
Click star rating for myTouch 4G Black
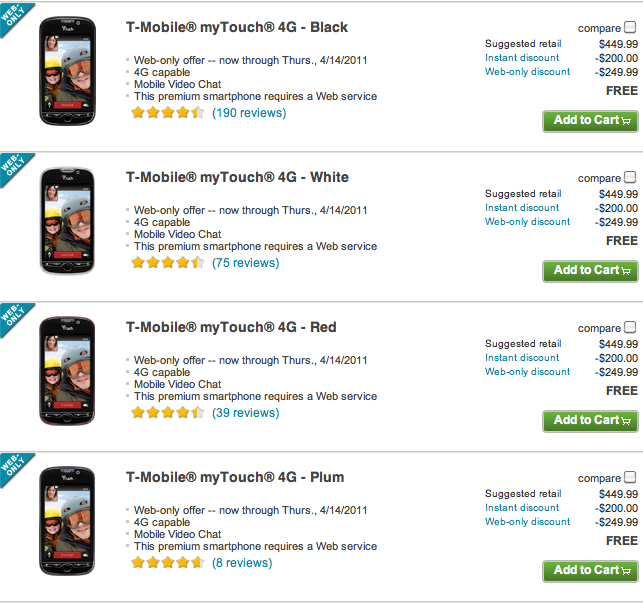click(167, 113)
